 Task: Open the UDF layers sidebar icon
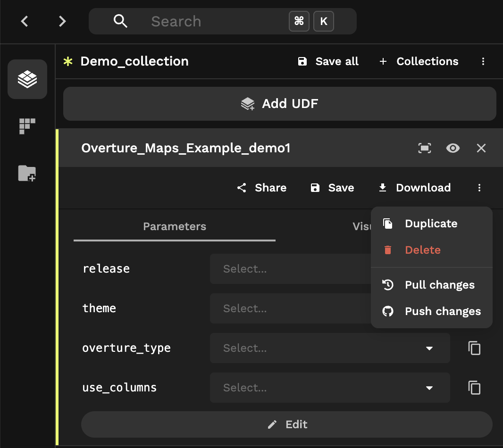(27, 79)
